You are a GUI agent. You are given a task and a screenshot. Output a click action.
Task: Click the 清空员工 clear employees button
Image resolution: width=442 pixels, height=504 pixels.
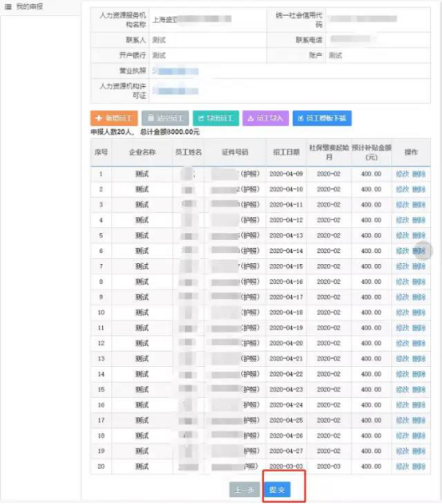(x=165, y=118)
